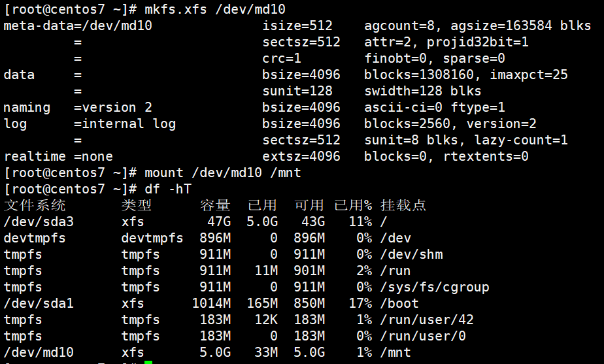Click the realtime =none line
This screenshot has height=364, width=604.
pos(58,156)
